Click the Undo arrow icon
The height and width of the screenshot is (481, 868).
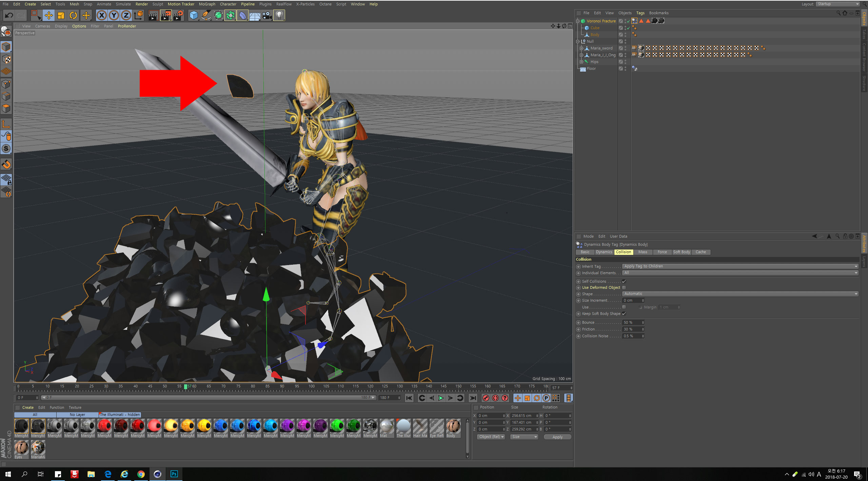coord(9,15)
